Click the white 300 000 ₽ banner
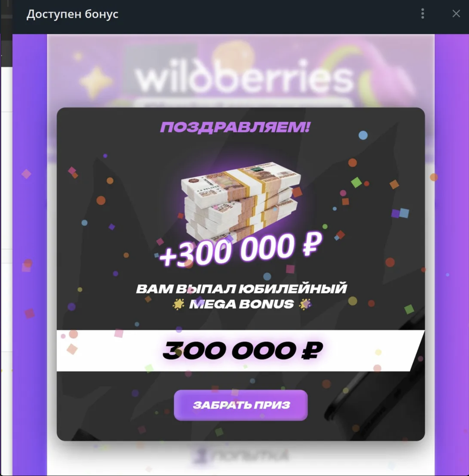This screenshot has height=476, width=469. click(240, 351)
